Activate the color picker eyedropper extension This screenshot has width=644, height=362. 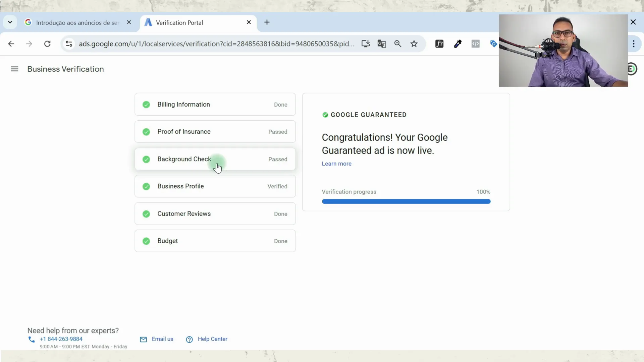458,44
